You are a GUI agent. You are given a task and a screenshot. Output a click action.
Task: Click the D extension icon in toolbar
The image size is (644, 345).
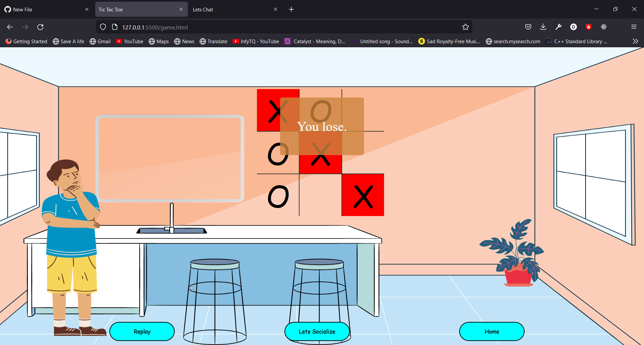click(574, 27)
